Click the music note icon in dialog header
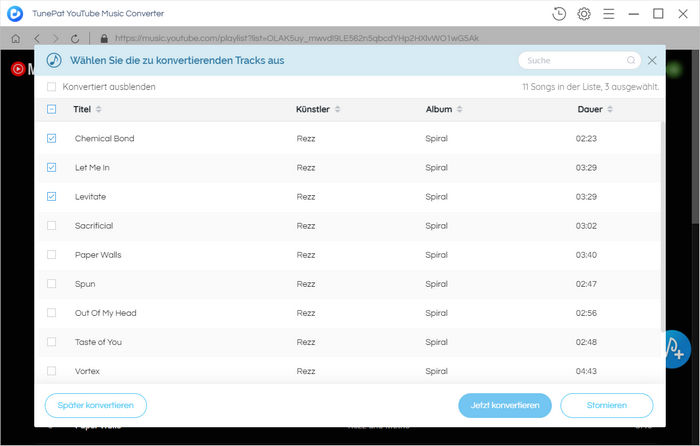This screenshot has height=446, width=700. [54, 60]
